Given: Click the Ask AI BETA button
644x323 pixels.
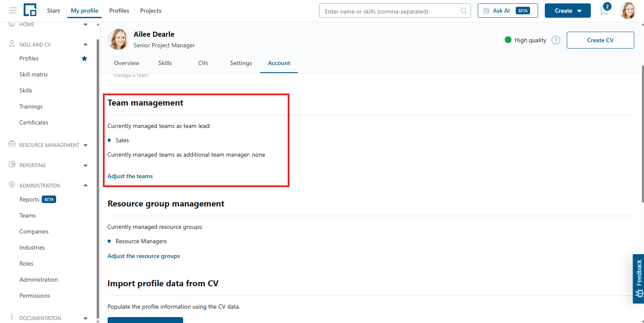Looking at the screenshot, I should [x=508, y=11].
